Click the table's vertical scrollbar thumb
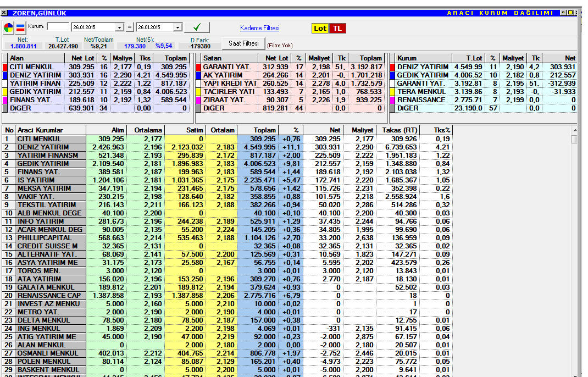This screenshot has width=588, height=377. (x=574, y=140)
